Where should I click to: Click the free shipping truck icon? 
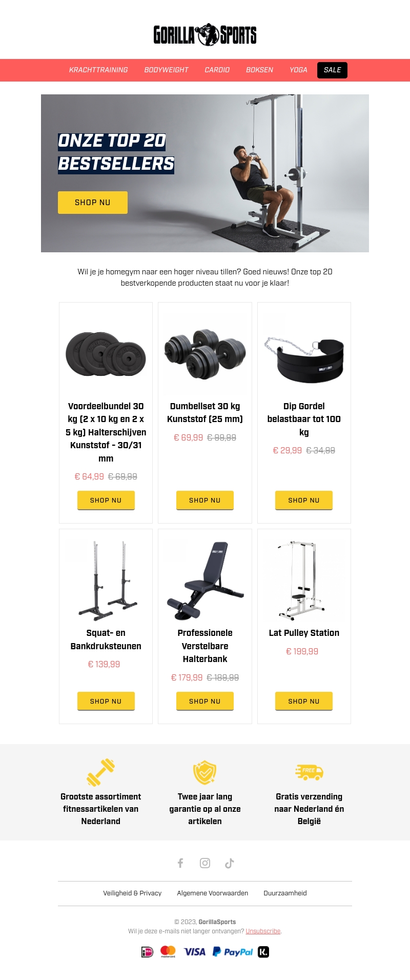coord(309,772)
